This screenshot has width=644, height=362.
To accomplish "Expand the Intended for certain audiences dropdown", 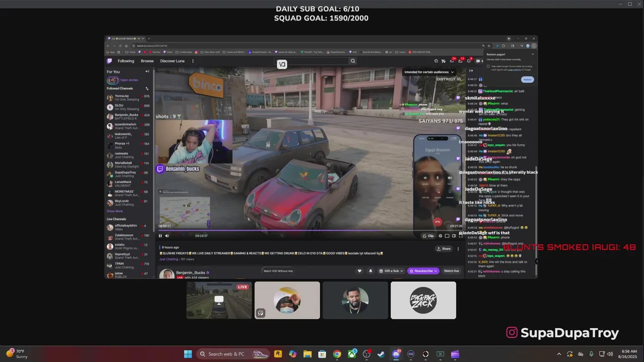I will (x=429, y=72).
